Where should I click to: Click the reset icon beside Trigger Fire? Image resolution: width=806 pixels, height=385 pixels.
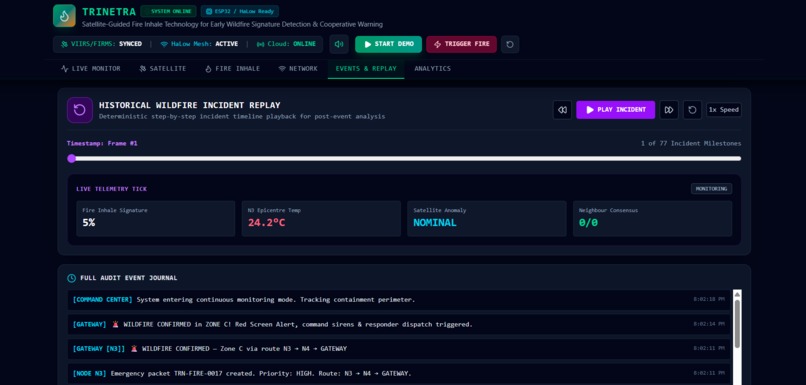pyautogui.click(x=510, y=44)
